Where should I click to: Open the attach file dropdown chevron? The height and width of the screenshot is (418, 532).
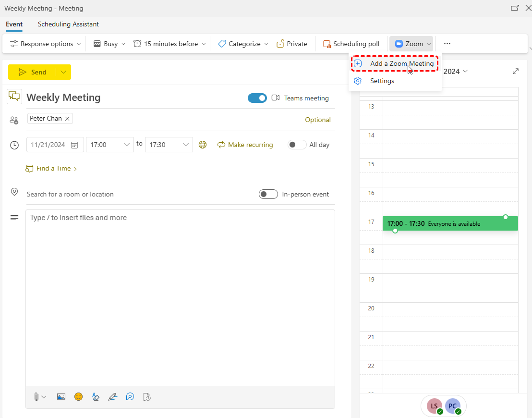[x=44, y=396]
